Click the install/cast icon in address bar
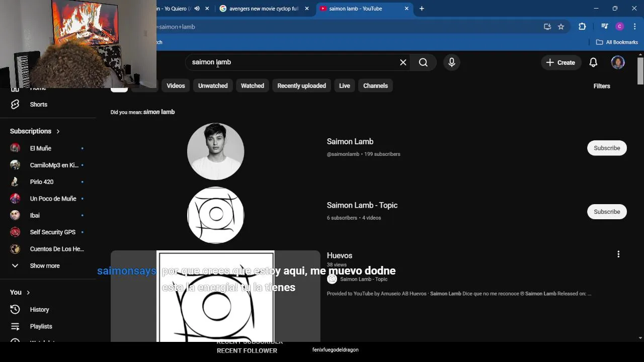The height and width of the screenshot is (362, 644). click(547, 27)
